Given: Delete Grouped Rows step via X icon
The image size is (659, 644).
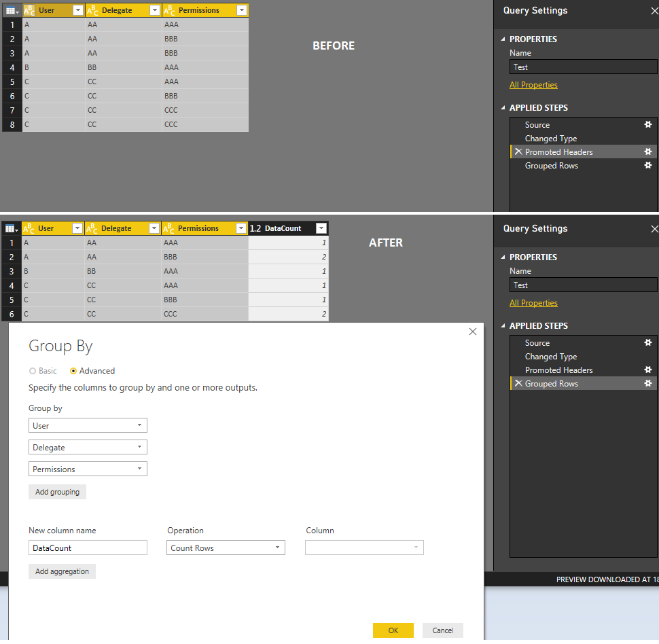Looking at the screenshot, I should click(x=518, y=383).
